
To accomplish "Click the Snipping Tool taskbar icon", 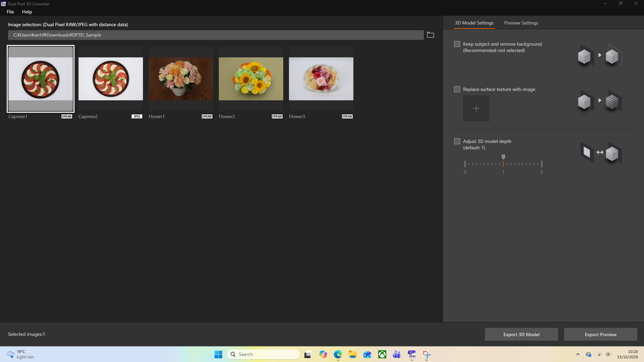I will (x=426, y=354).
